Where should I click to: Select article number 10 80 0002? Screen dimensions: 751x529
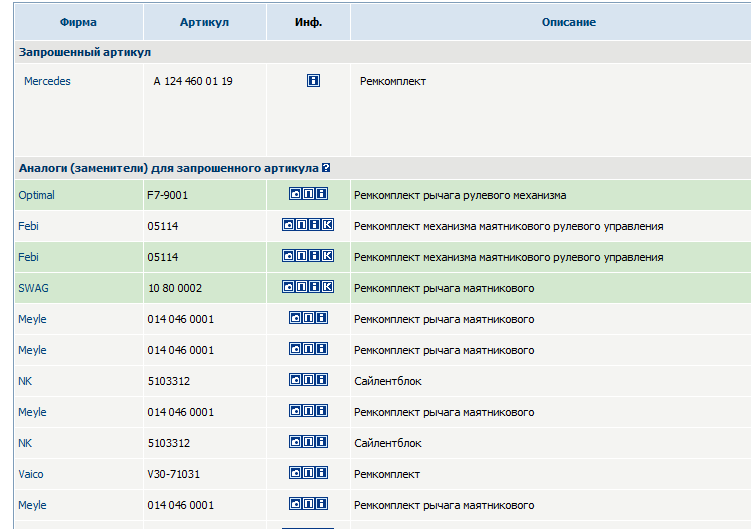(175, 288)
